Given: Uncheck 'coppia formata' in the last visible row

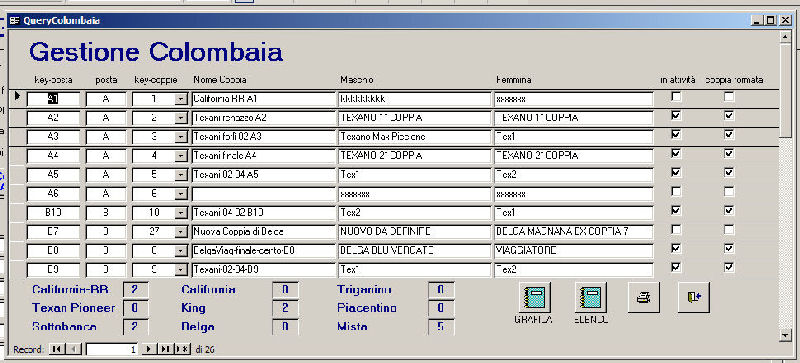Looking at the screenshot, I should [x=730, y=267].
